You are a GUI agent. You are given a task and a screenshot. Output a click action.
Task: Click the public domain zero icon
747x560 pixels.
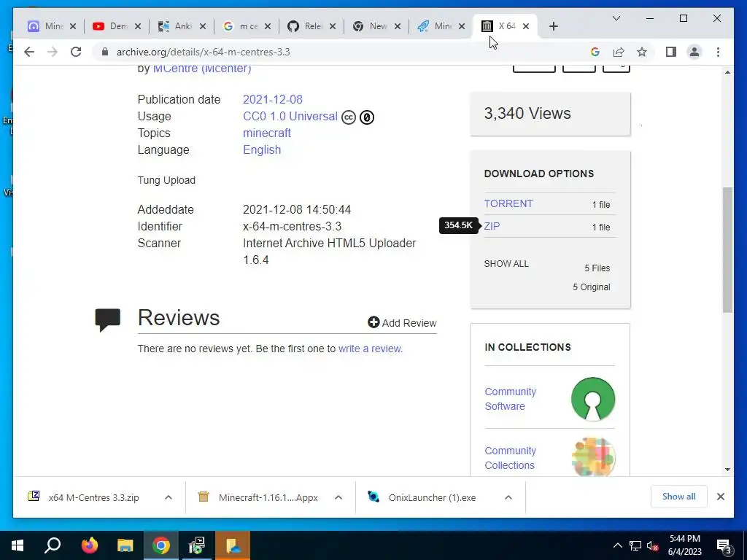[x=367, y=117]
